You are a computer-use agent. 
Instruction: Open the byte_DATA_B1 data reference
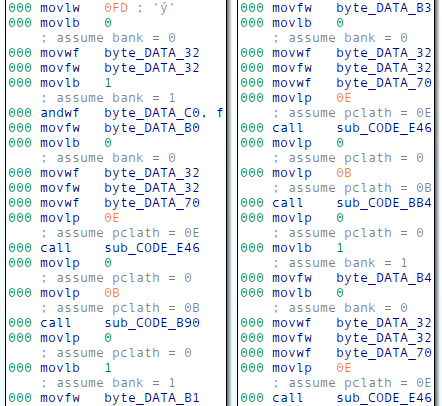(152, 398)
